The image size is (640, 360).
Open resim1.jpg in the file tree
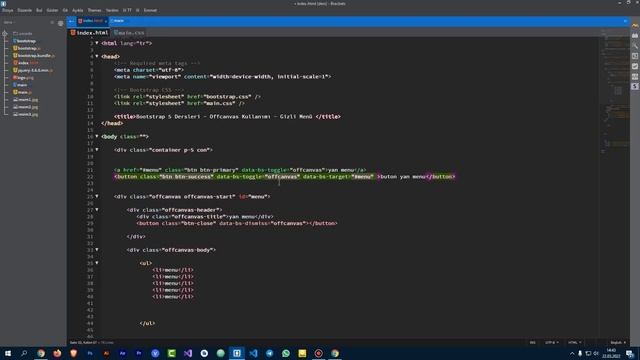coord(25,100)
